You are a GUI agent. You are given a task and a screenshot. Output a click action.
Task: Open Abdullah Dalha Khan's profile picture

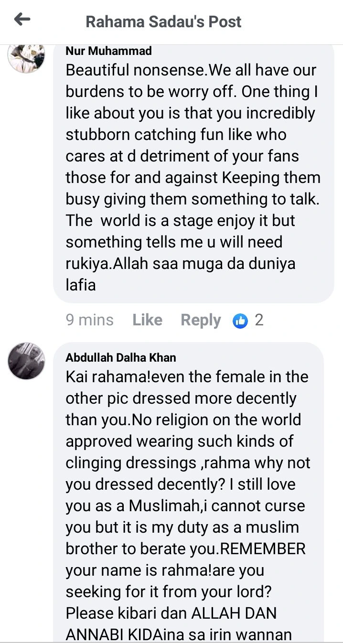point(26,361)
